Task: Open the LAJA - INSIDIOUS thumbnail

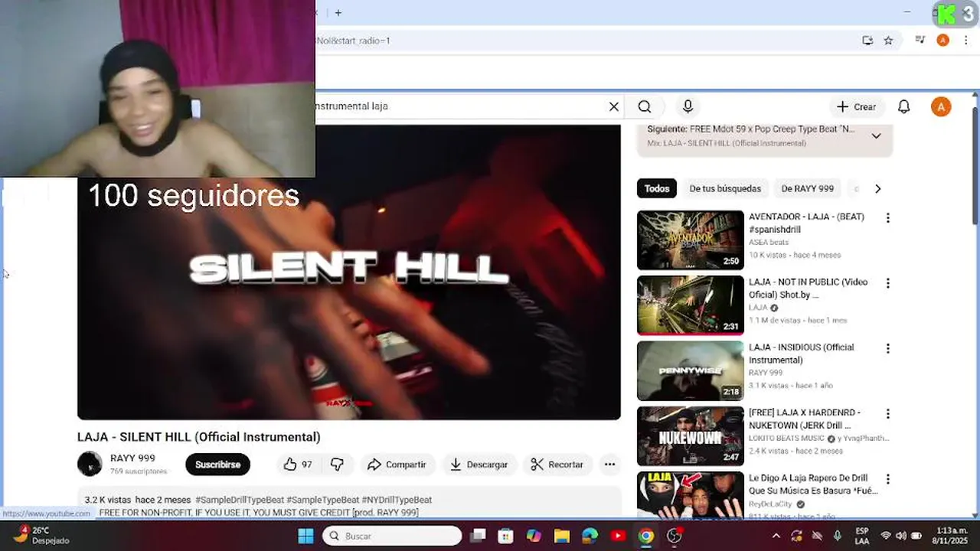Action: point(690,370)
